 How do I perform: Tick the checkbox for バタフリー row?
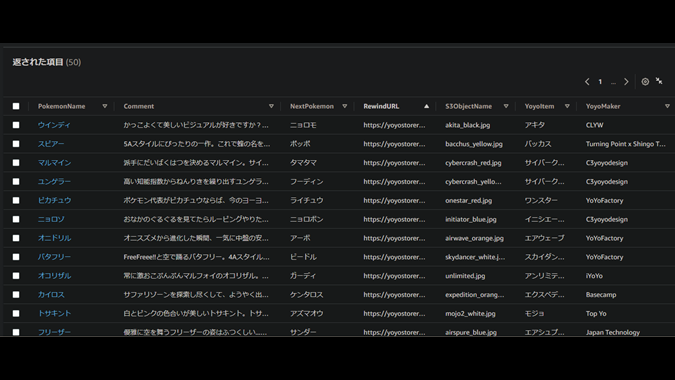tap(16, 257)
